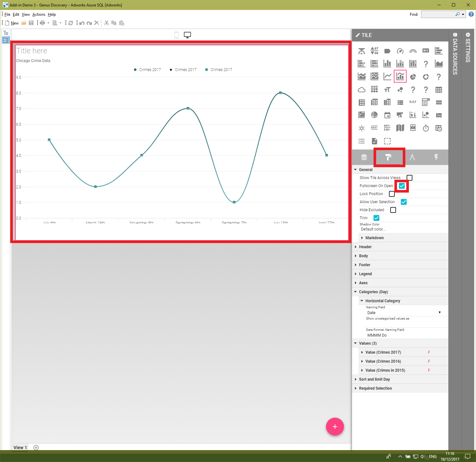Open the lightning actions tab
Screen dimensions: 476x462
436,157
